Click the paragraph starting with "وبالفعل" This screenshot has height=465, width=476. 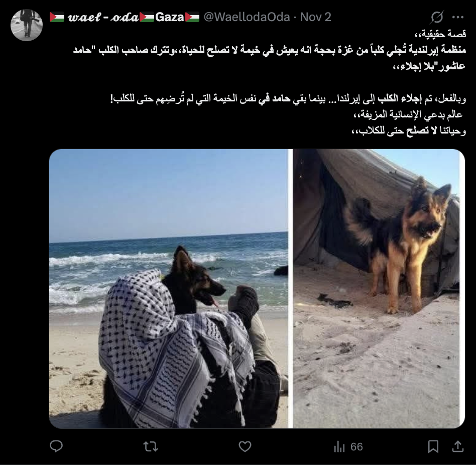coord(288,98)
